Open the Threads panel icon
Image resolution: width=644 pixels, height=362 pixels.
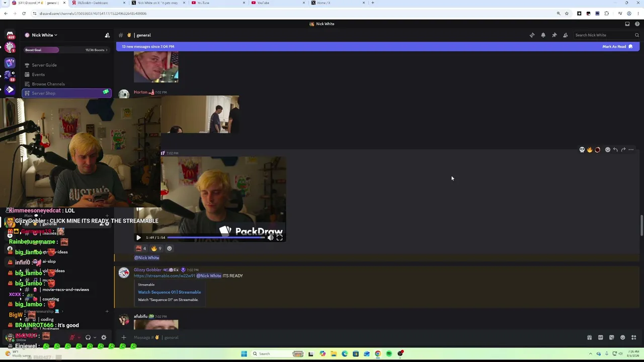pos(532,35)
